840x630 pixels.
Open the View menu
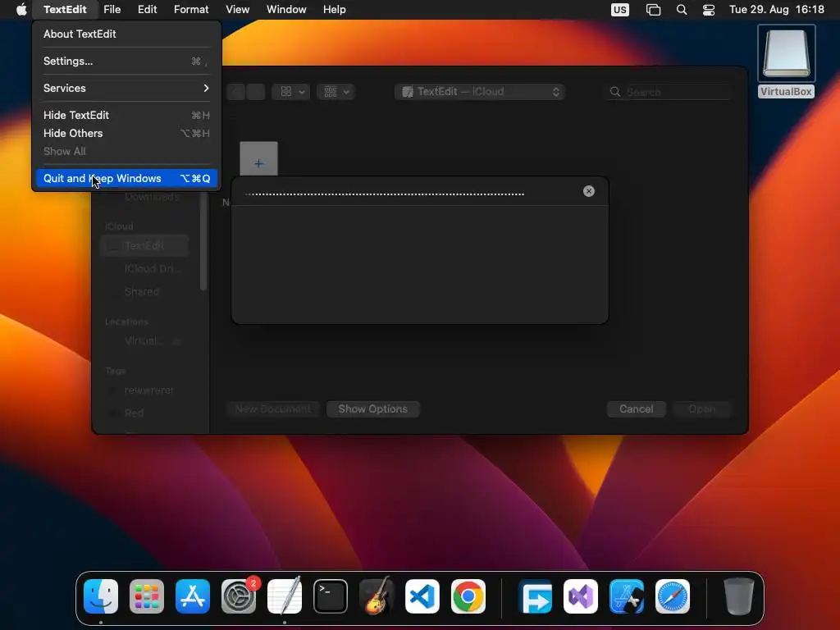coord(237,10)
